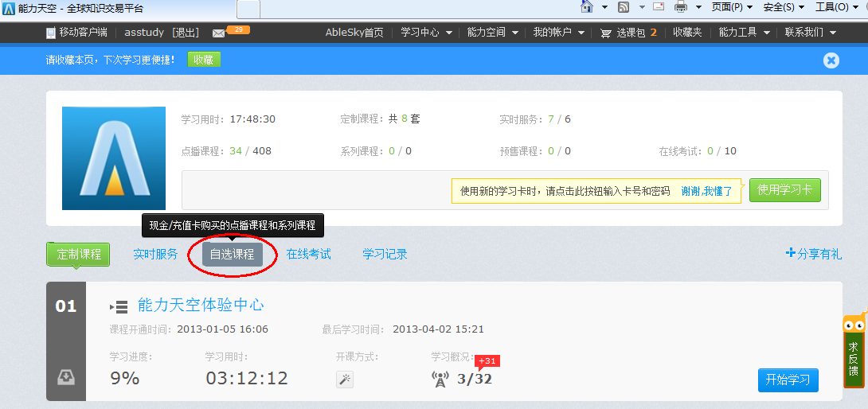
Task: Click the RSS feeds icon
Action: point(624,7)
